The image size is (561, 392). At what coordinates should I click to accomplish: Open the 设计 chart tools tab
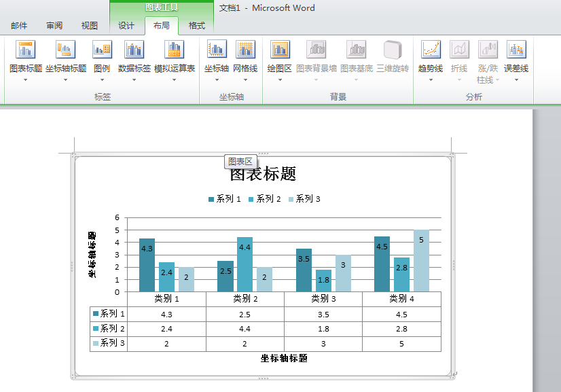pyautogui.click(x=126, y=25)
